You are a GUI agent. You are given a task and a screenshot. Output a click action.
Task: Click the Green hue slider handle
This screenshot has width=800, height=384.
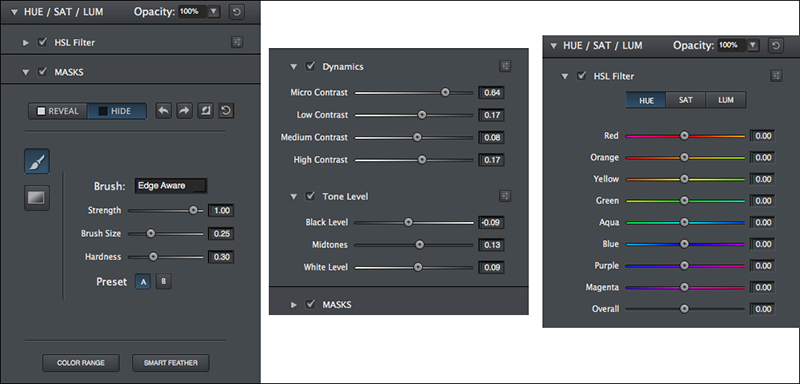(685, 200)
